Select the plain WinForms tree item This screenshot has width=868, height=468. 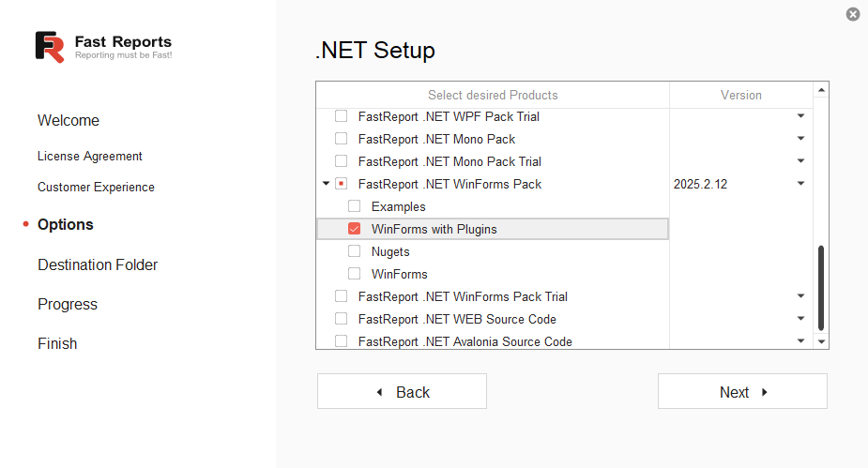pos(399,274)
